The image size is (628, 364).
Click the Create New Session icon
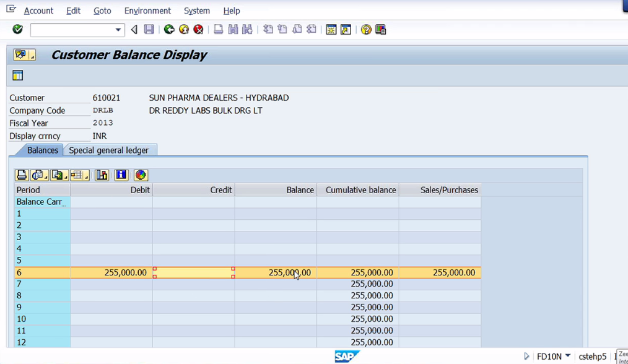coord(331,30)
